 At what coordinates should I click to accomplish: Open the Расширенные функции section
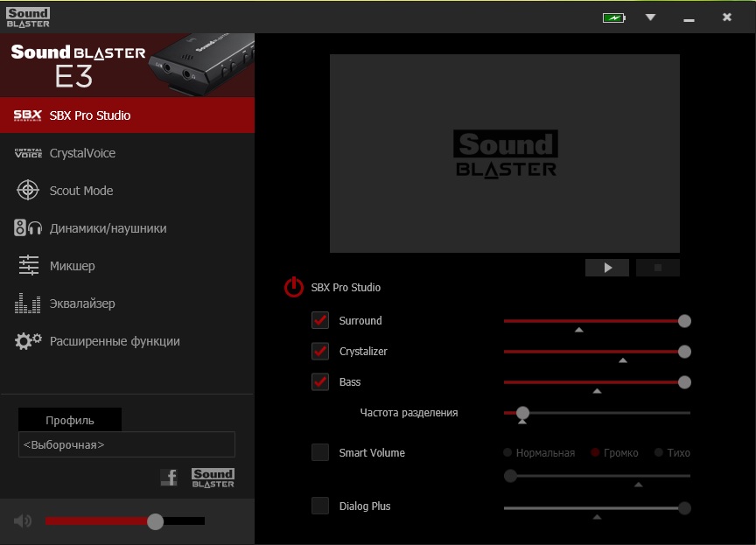(127, 340)
